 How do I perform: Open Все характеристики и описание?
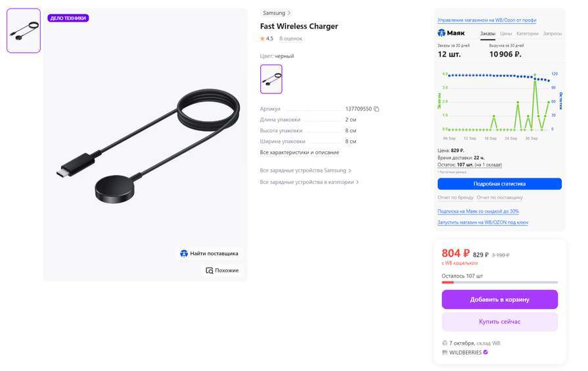point(299,153)
